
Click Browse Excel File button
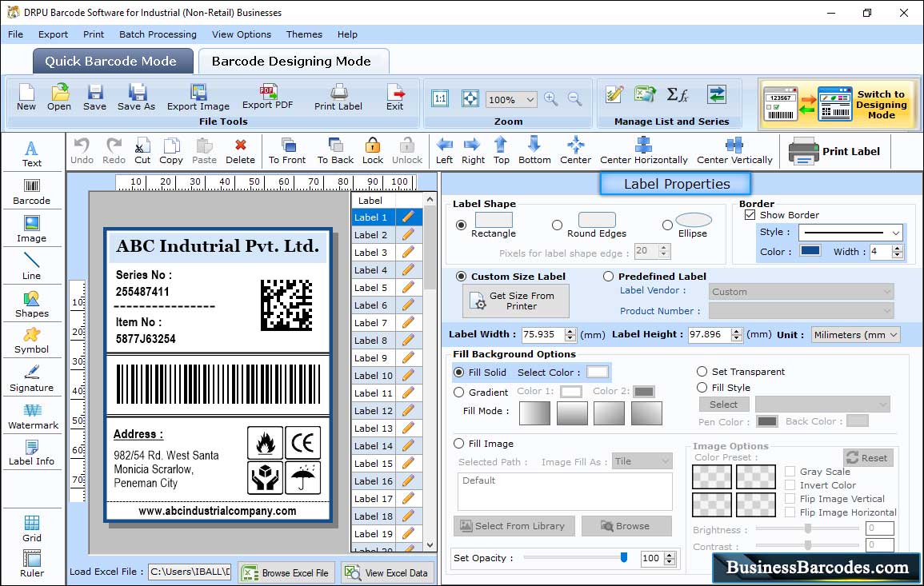[x=287, y=572]
